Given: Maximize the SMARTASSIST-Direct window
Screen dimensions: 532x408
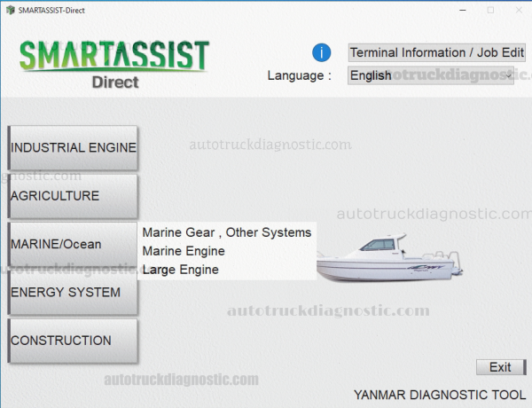Looking at the screenshot, I should coord(490,9).
